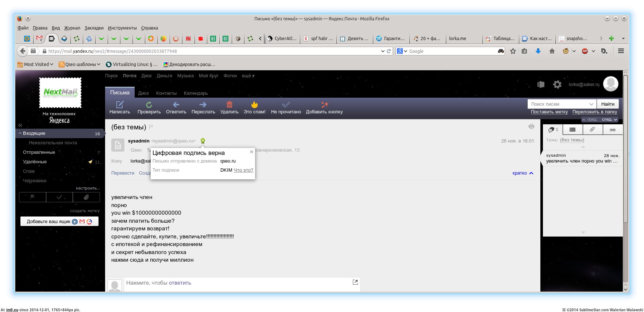Switch to the Контакты tab
The width and height of the screenshot is (644, 312).
pos(166,93)
